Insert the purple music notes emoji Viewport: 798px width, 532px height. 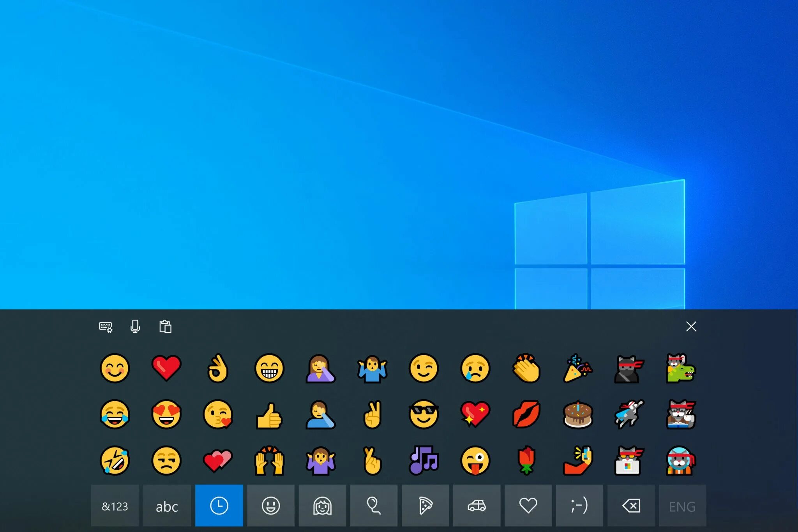424,460
